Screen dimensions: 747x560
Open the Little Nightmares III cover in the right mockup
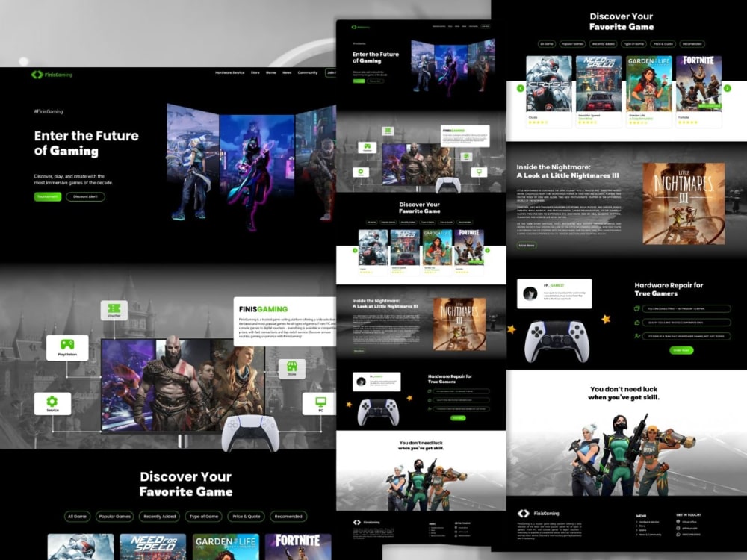point(684,203)
